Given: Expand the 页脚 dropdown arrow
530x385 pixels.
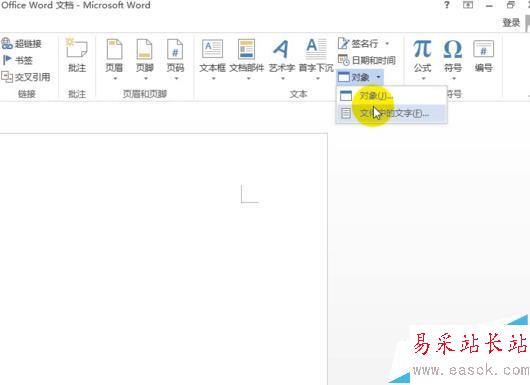Looking at the screenshot, I should (146, 78).
